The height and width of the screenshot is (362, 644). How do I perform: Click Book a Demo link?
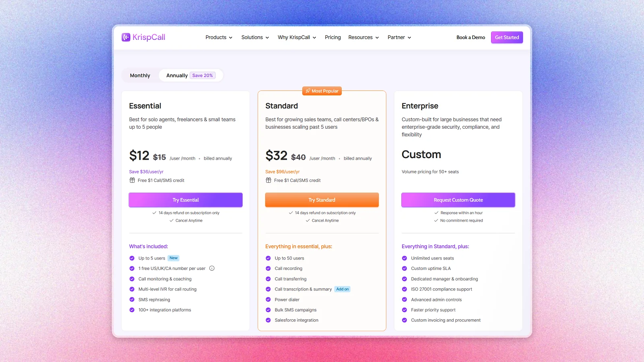tap(471, 37)
